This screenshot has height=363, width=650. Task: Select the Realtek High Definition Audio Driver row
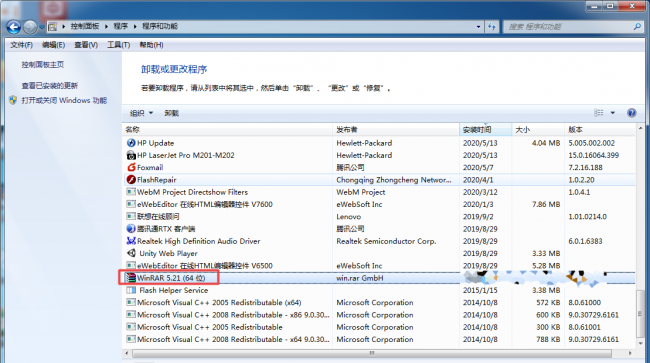tap(379, 241)
